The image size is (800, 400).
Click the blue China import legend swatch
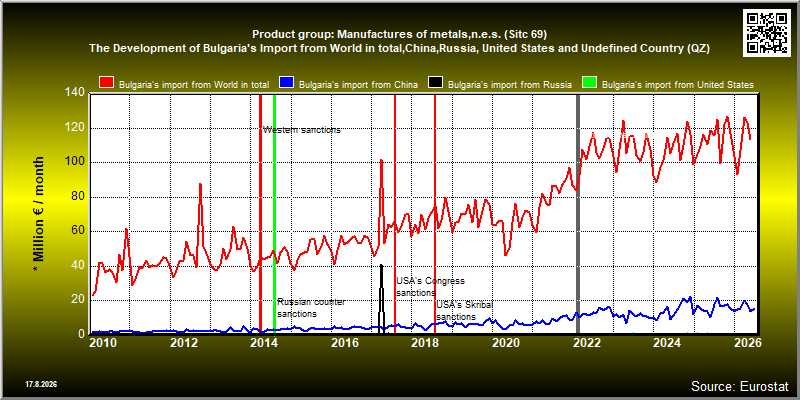287,84
